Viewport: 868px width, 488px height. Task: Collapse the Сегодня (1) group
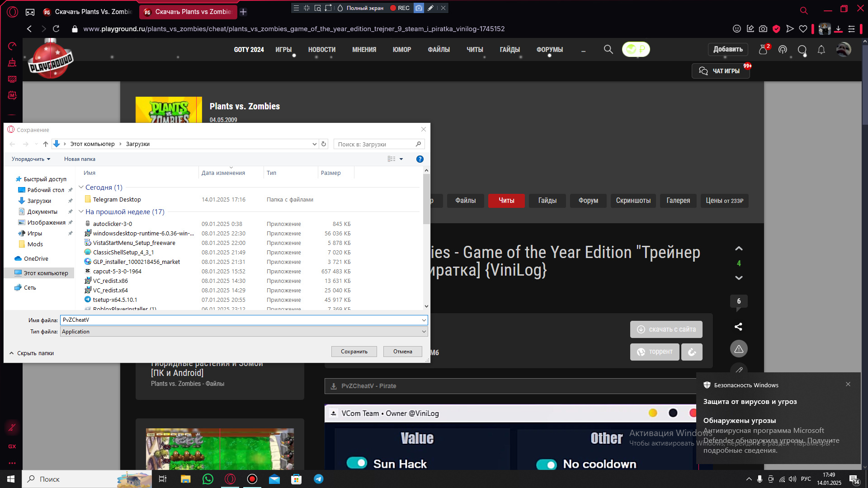[81, 187]
